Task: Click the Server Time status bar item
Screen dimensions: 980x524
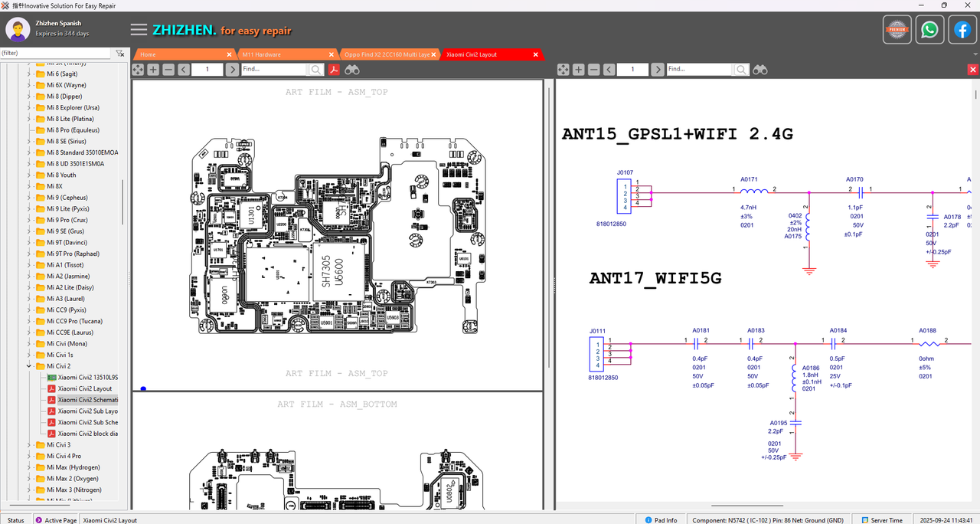Action: (881, 520)
